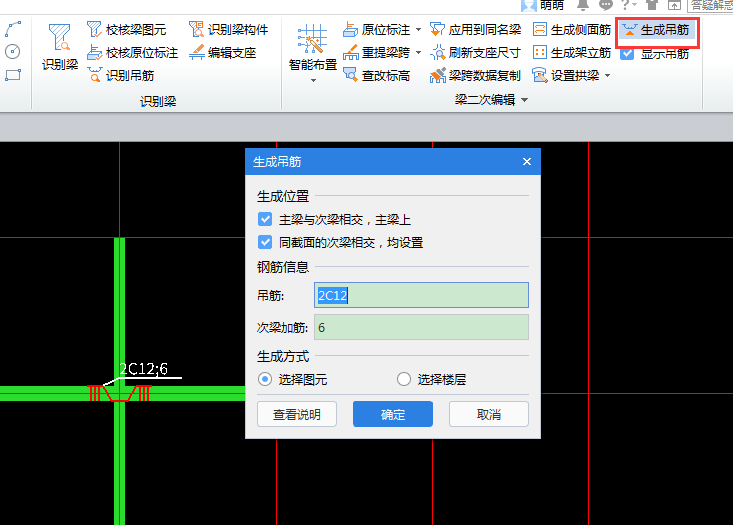Image resolution: width=733 pixels, height=525 pixels.
Task: Close the 生成吊筋 dialog
Action: tap(527, 161)
